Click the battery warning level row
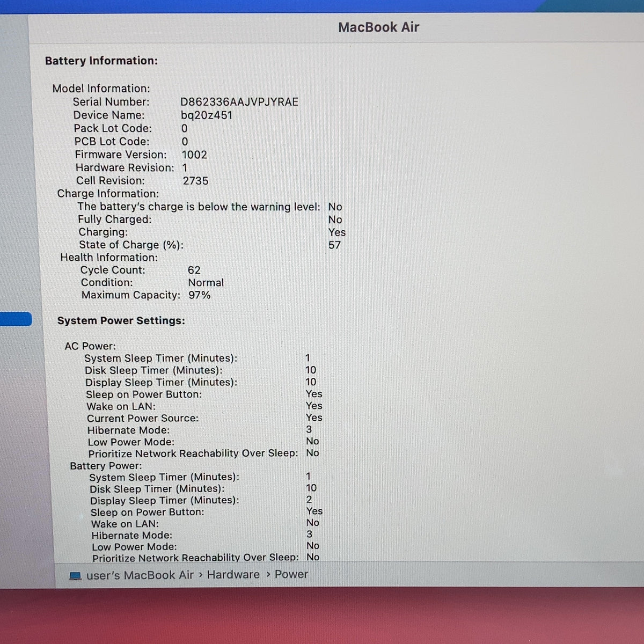This screenshot has width=644, height=644. tap(210, 207)
